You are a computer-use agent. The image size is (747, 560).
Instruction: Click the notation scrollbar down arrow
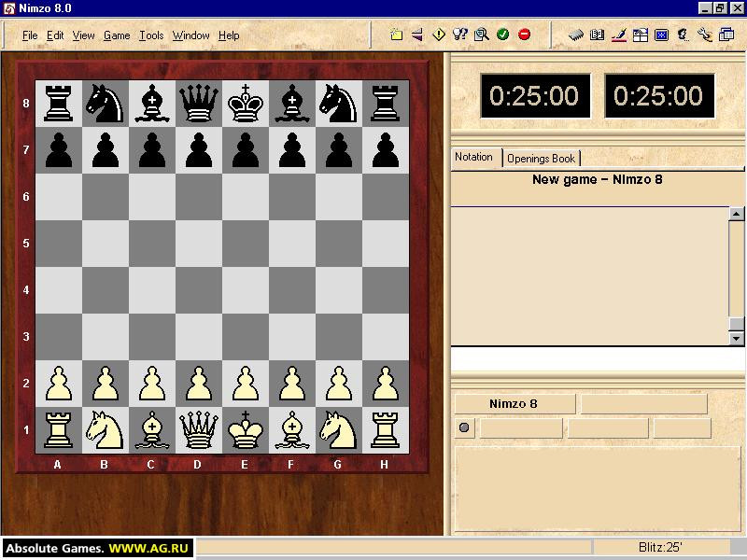click(737, 339)
